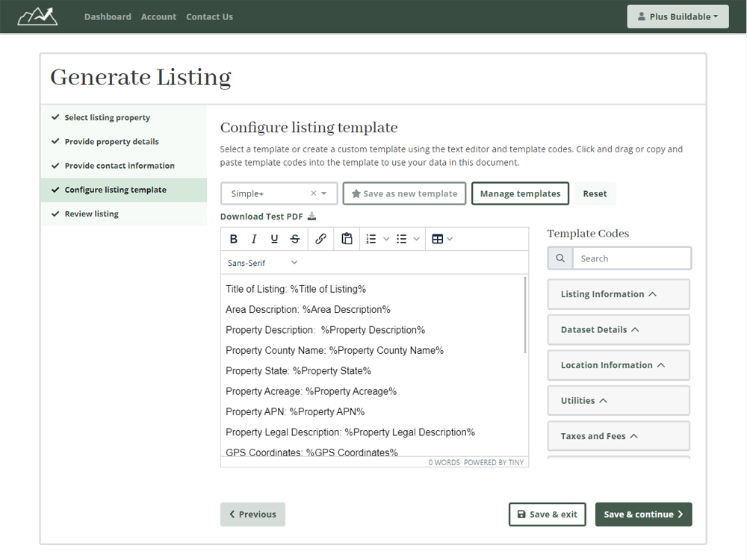Click the 0 WORDS counter
Screen dimensions: 747x560
[444, 462]
